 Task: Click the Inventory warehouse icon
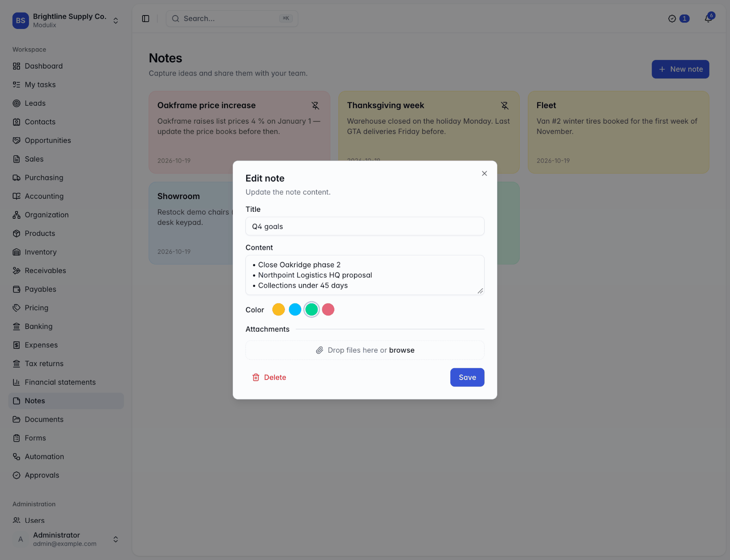[16, 252]
